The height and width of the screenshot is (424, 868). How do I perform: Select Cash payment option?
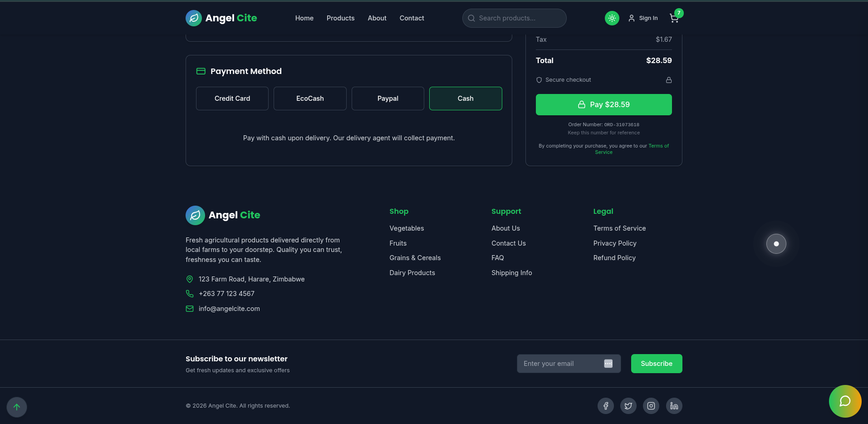(x=465, y=99)
